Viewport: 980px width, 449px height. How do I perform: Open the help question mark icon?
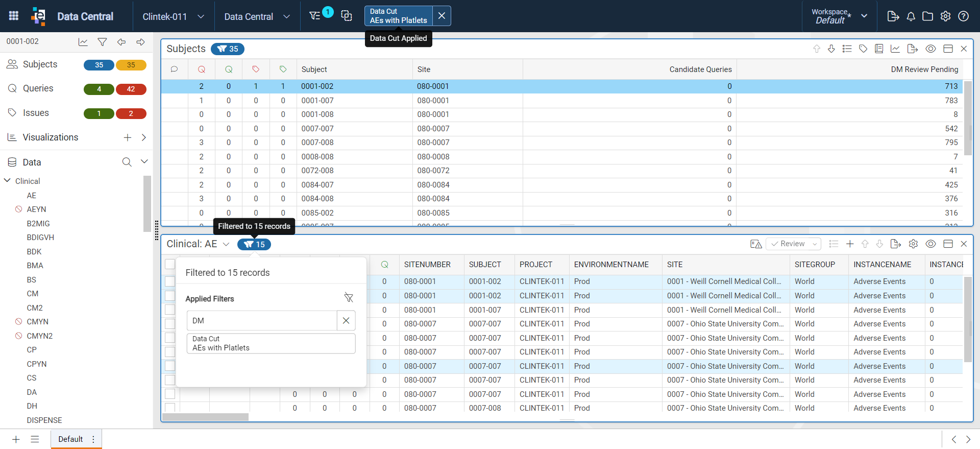pyautogui.click(x=963, y=16)
